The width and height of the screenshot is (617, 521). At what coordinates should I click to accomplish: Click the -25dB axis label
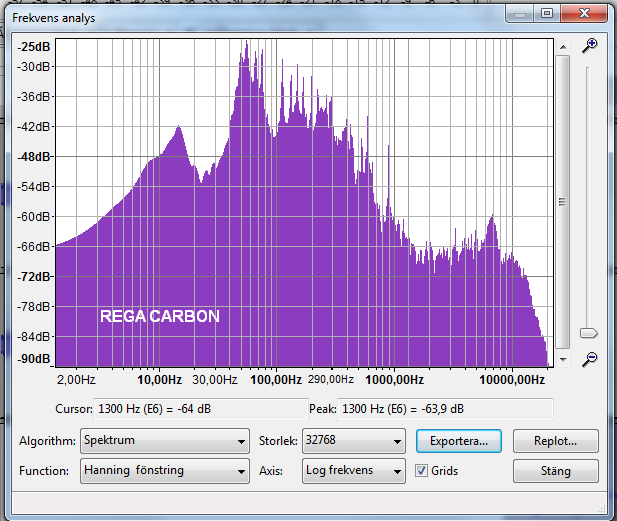[x=34, y=47]
